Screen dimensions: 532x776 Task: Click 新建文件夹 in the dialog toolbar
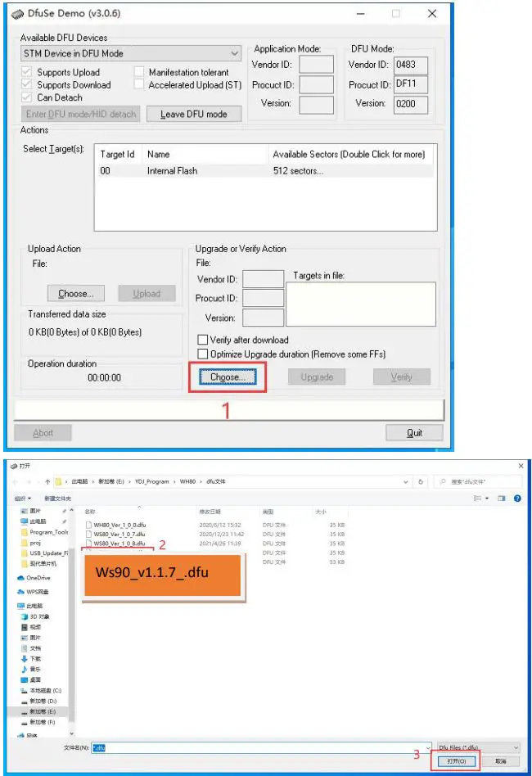point(57,498)
